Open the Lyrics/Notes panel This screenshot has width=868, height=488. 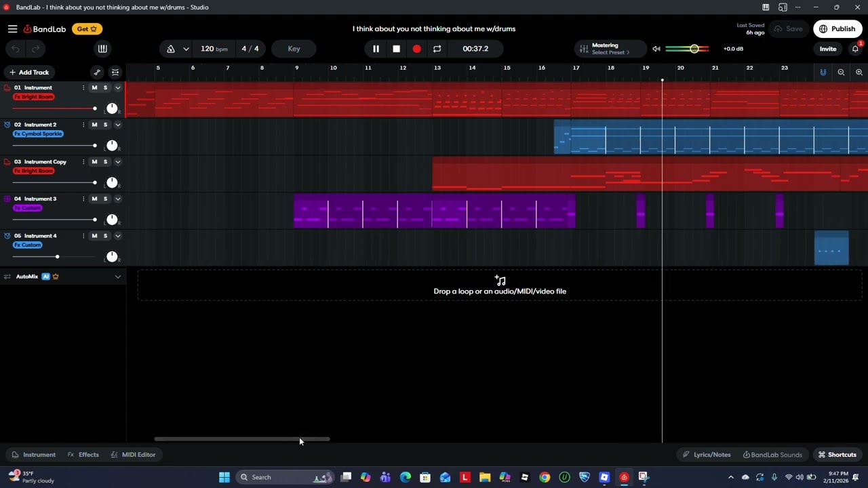tap(707, 455)
